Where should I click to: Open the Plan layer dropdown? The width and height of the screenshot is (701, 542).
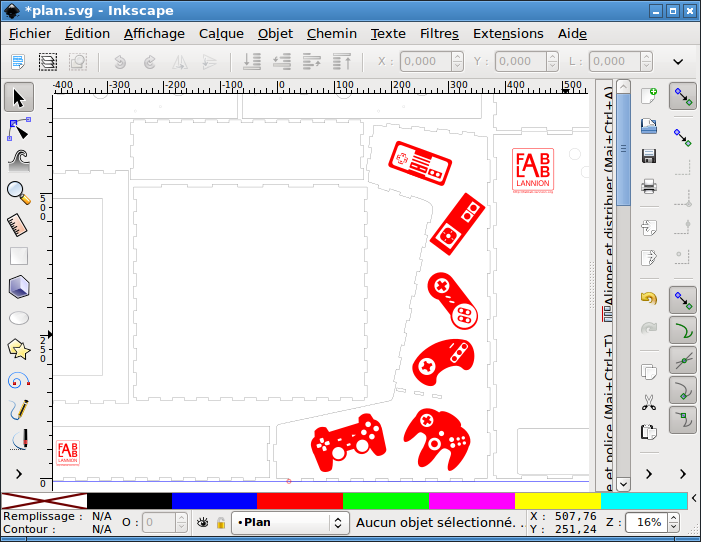290,522
